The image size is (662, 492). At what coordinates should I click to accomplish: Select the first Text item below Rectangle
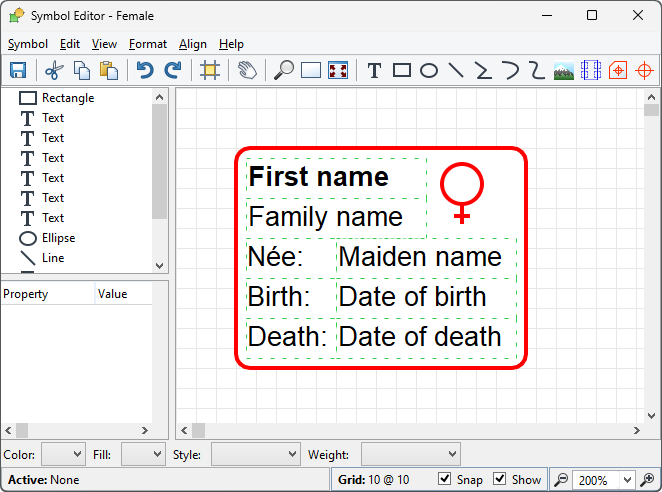tap(42, 118)
